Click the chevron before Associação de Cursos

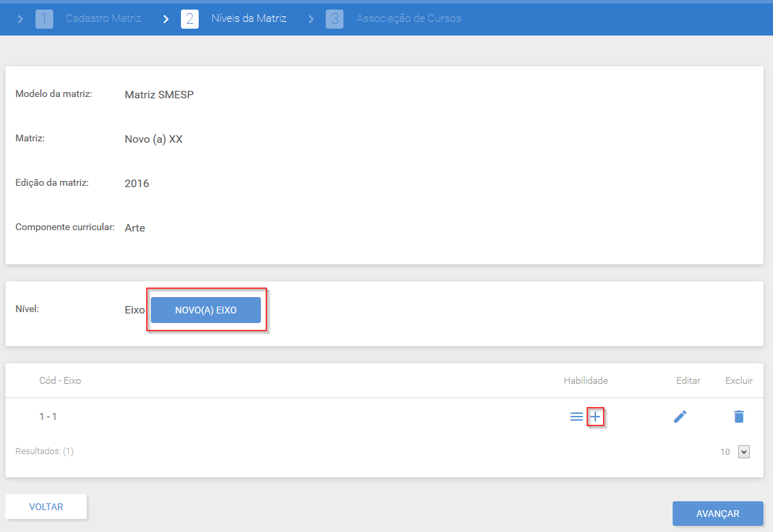(x=311, y=18)
